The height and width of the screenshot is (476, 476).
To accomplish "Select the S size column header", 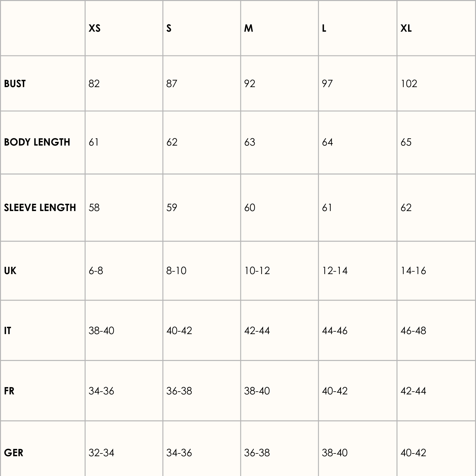I will [169, 28].
